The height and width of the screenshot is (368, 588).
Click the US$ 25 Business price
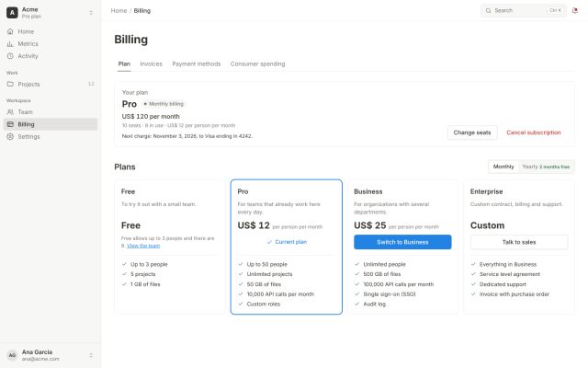pyautogui.click(x=369, y=225)
